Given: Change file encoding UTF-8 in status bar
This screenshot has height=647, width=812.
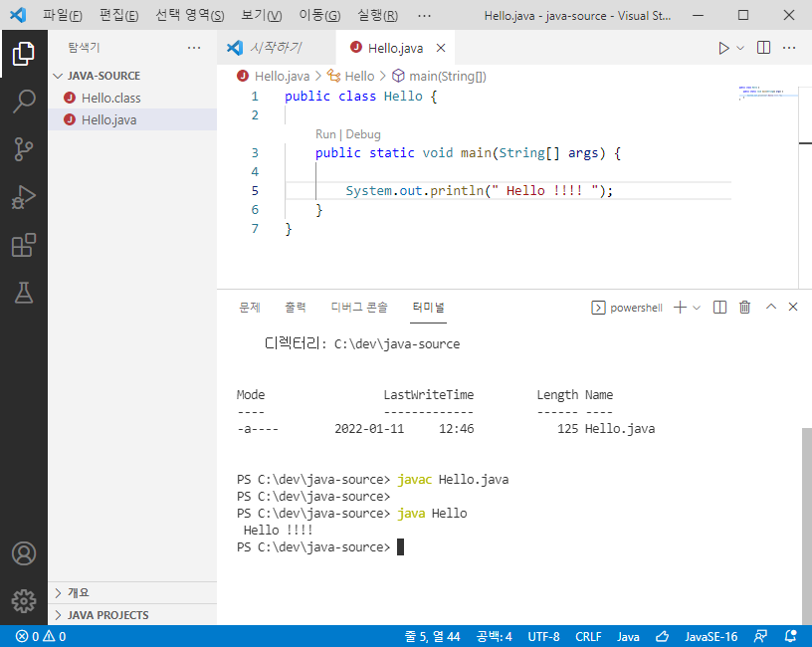Looking at the screenshot, I should 543,636.
